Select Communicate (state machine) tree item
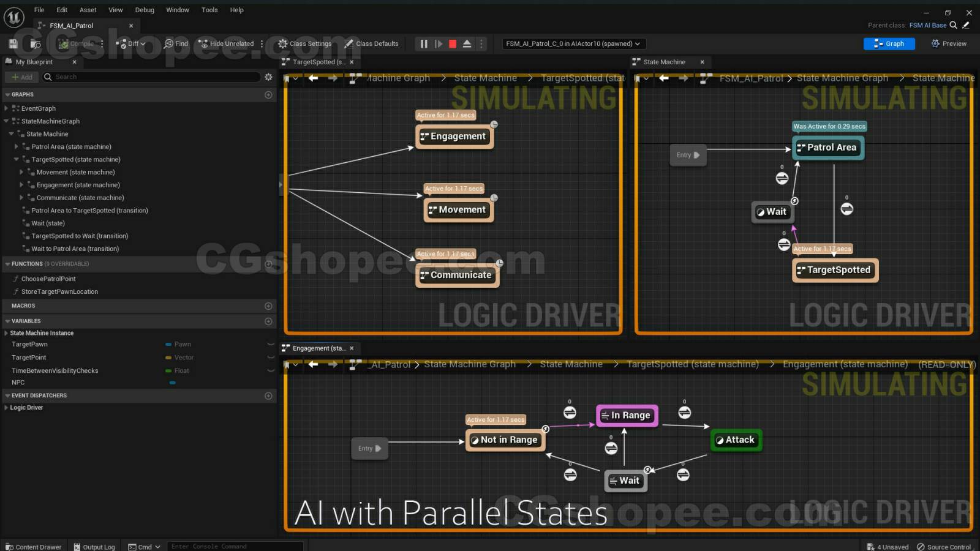 80,198
